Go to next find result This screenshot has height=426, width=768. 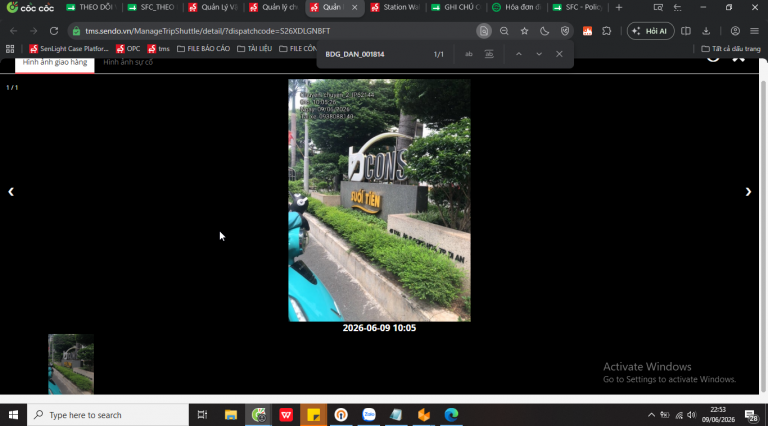[539, 54]
